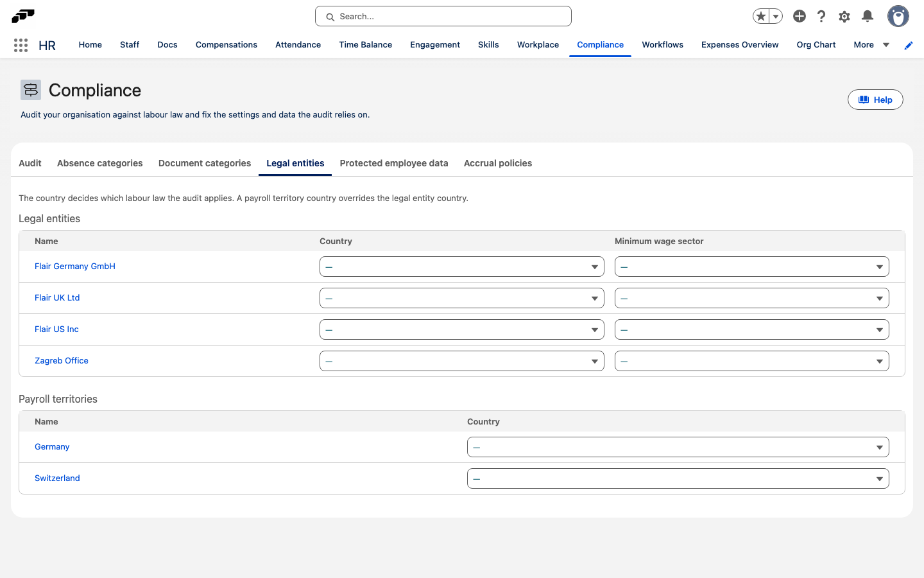
Task: Click the company logo in the header
Action: 23,15
